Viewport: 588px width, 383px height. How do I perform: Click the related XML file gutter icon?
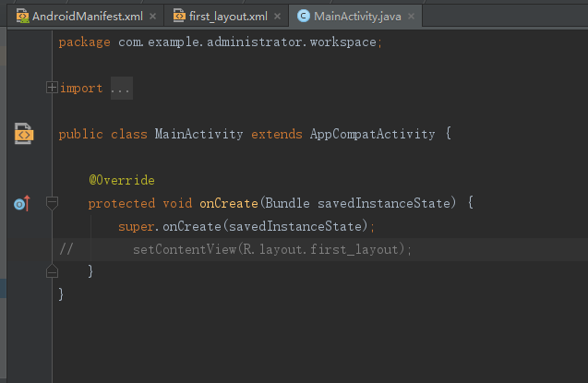click(x=24, y=134)
